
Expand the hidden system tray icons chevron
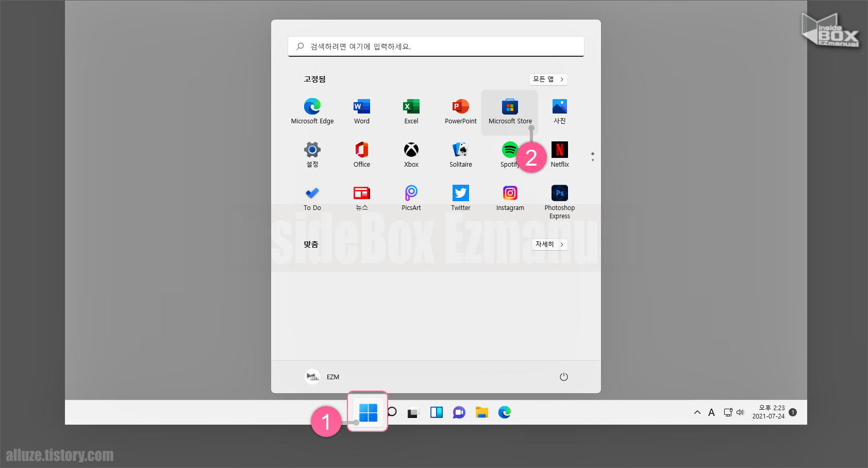tap(697, 412)
